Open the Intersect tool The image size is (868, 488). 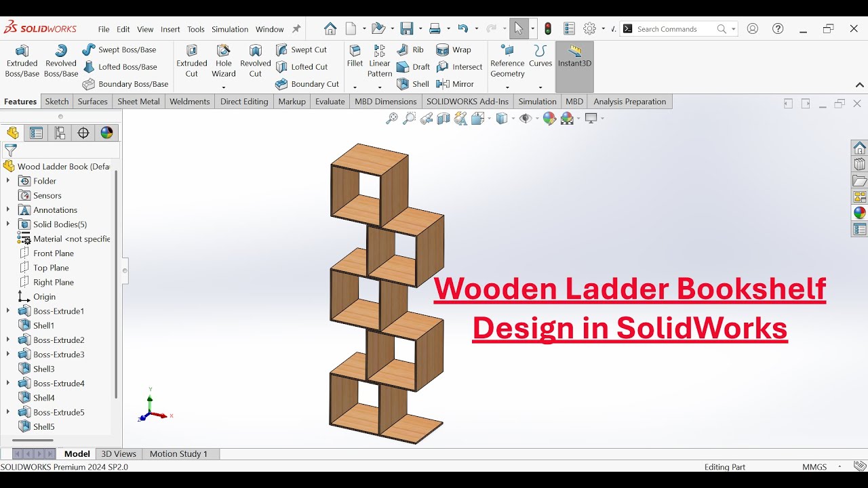(x=459, y=67)
